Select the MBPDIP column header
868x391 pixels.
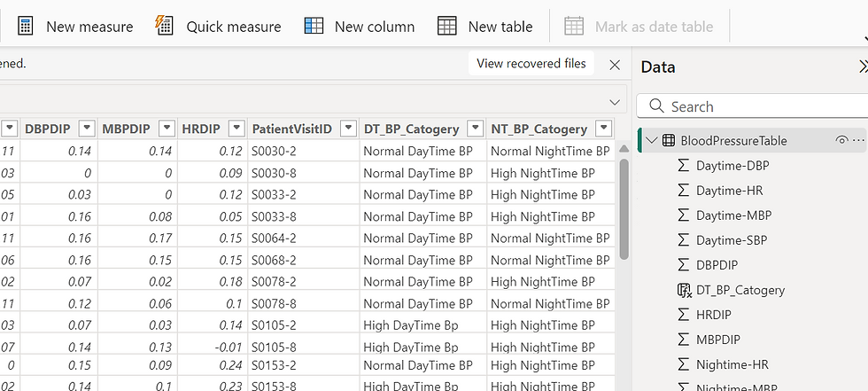[x=126, y=129]
